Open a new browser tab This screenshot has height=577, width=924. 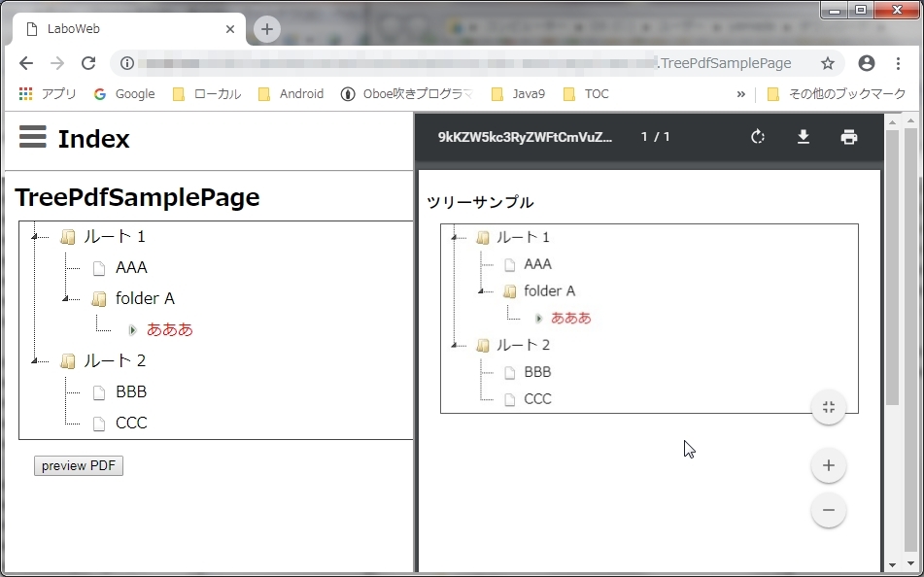[267, 29]
